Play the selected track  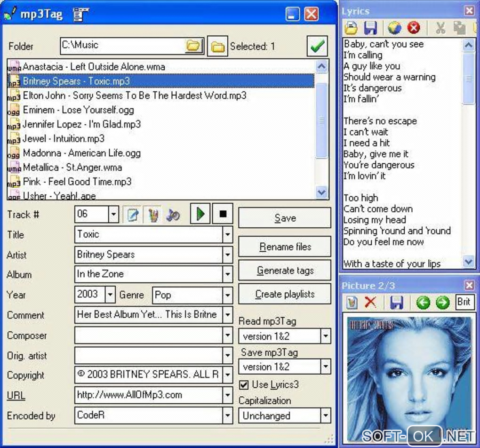tap(200, 214)
